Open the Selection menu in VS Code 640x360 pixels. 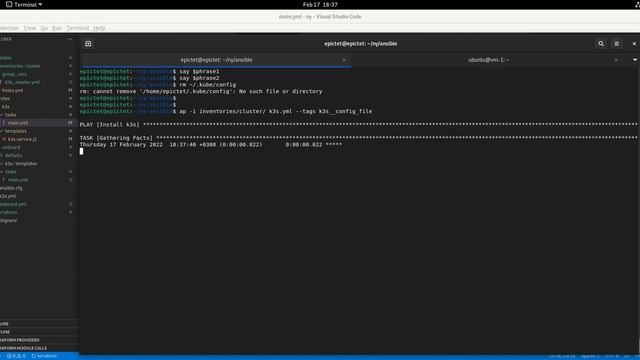pyautogui.click(x=9, y=28)
